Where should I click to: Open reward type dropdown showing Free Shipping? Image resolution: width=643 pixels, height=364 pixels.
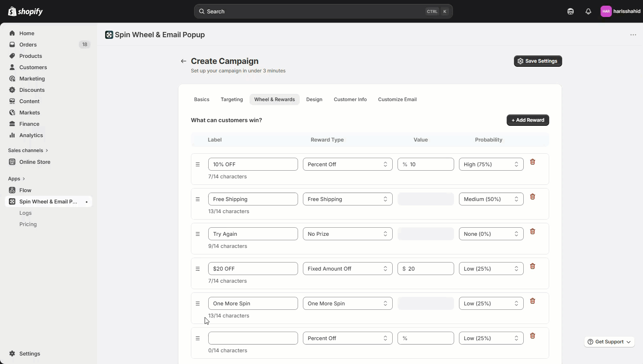coord(348,199)
